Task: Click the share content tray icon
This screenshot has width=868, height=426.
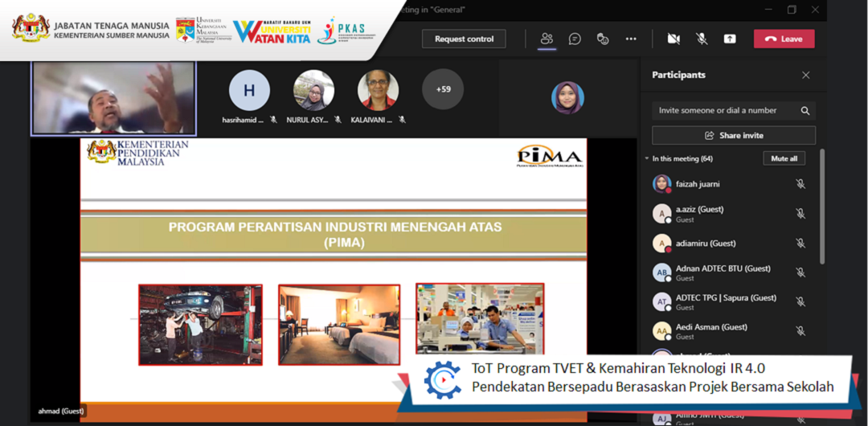Action: [730, 39]
